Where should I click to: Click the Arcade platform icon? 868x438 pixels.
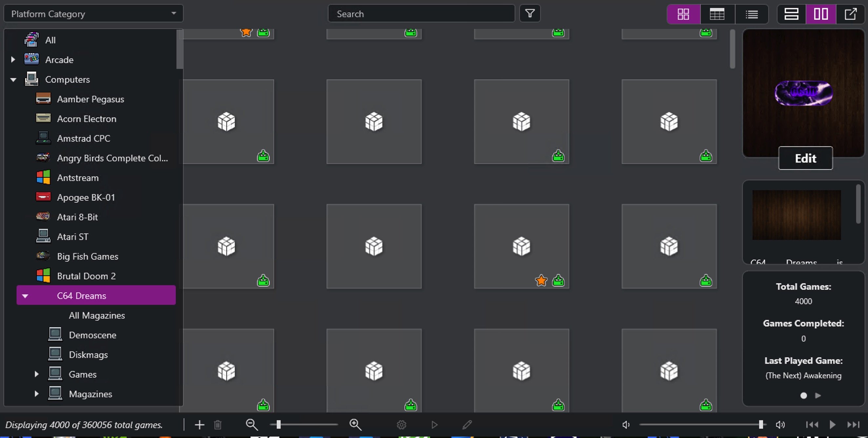click(31, 59)
